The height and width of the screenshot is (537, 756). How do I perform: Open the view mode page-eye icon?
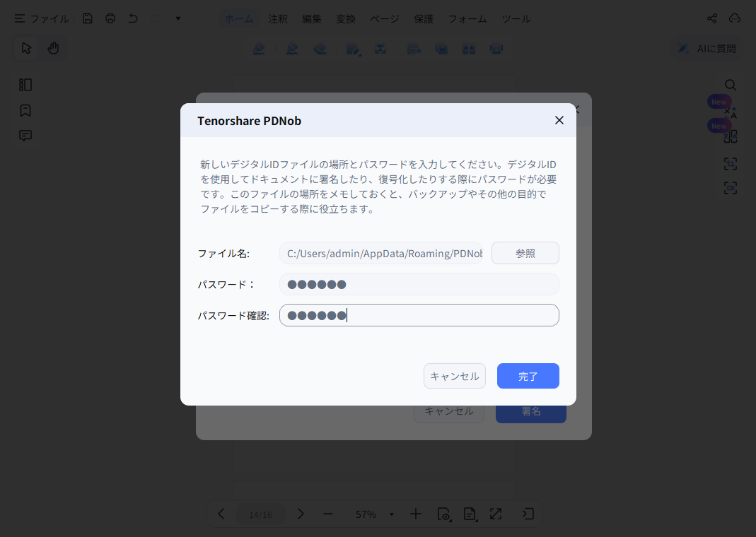tap(444, 514)
